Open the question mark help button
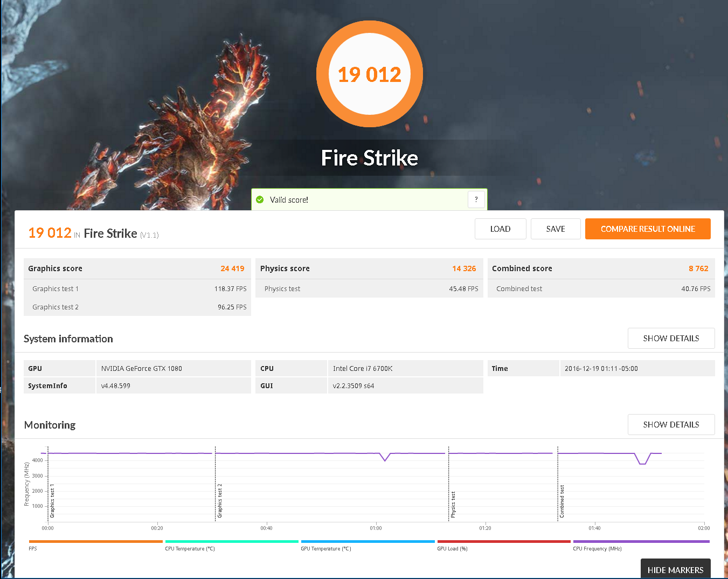This screenshot has width=728, height=579. [476, 199]
